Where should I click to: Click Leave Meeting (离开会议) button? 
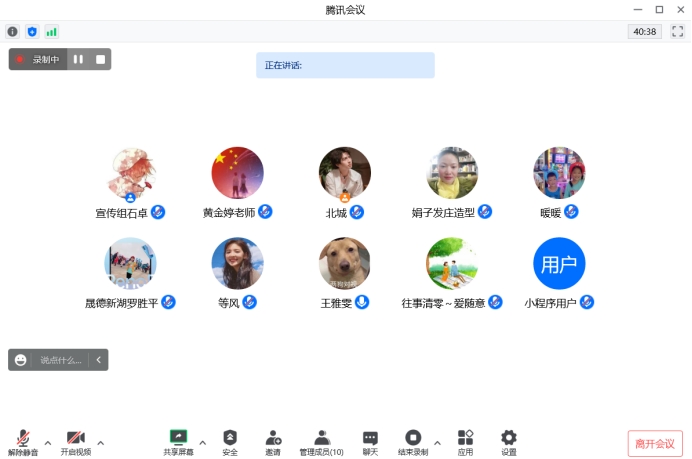coord(655,443)
